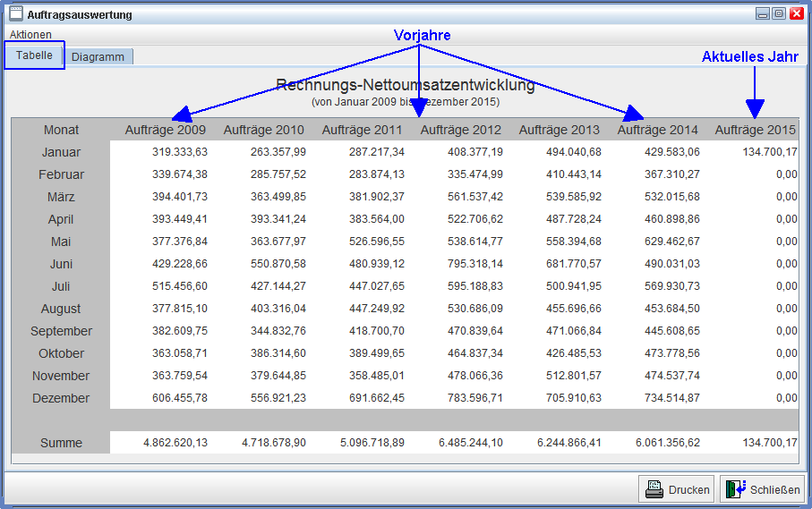Click the Aufträge 2009 column header

click(166, 130)
